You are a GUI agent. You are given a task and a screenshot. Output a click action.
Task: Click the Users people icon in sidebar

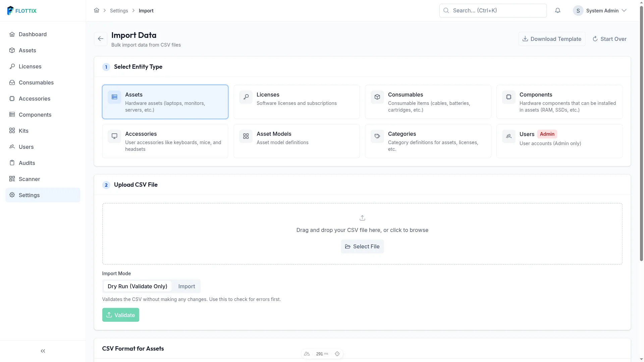click(x=12, y=147)
